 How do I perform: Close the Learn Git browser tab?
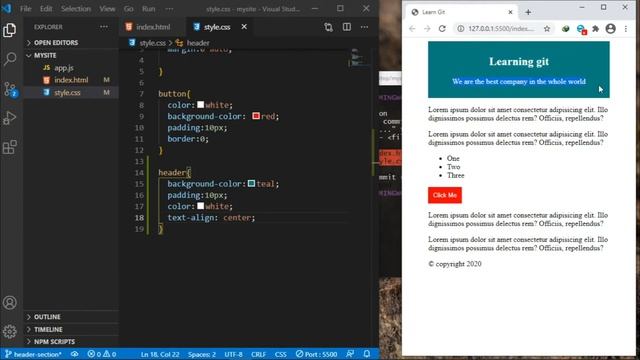coord(510,12)
